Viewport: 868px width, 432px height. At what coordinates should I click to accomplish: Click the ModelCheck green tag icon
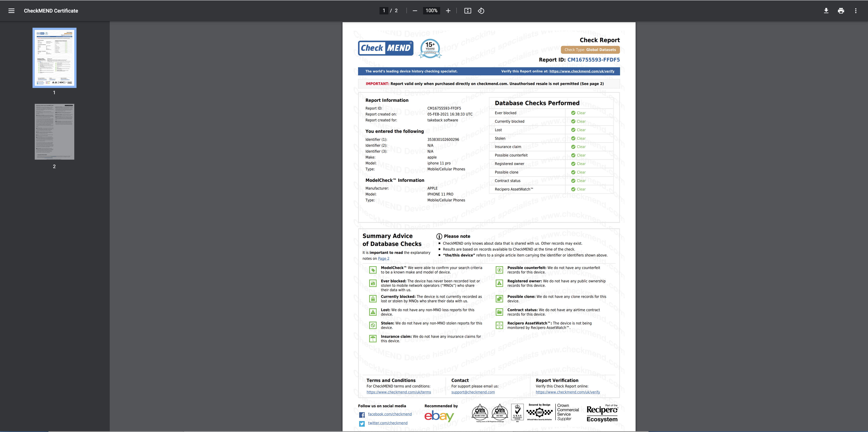(373, 270)
